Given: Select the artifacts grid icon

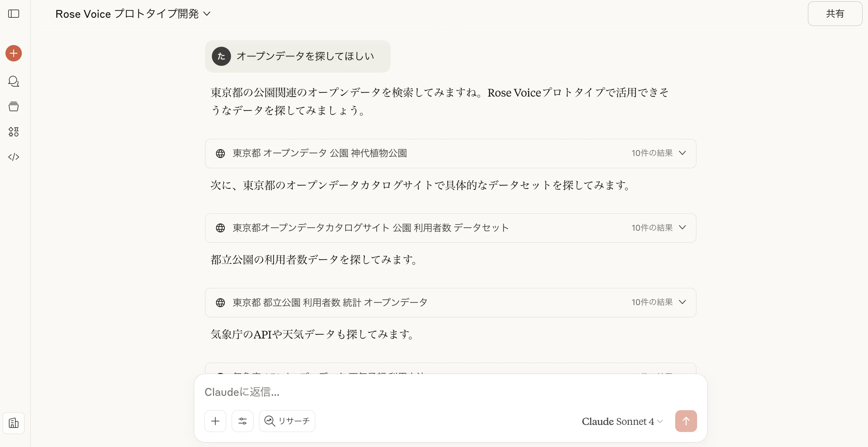Looking at the screenshot, I should pyautogui.click(x=13, y=132).
